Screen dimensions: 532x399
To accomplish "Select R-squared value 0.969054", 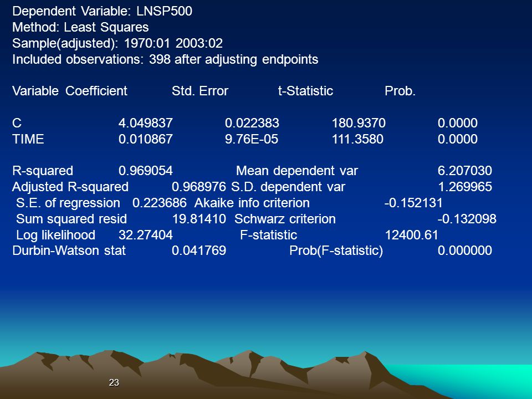I will coord(146,171).
